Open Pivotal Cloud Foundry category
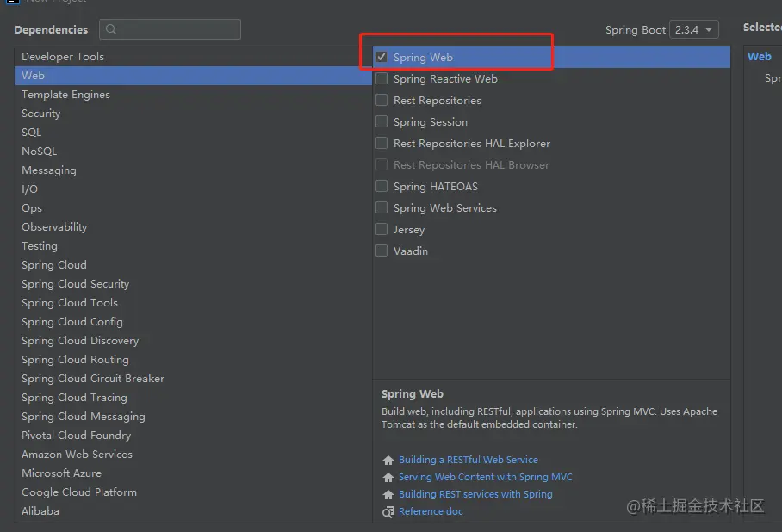The width and height of the screenshot is (782, 532). click(x=193, y=436)
